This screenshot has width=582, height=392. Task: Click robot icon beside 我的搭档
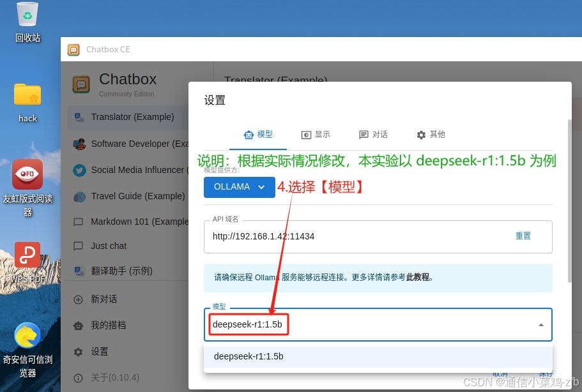[x=79, y=326]
